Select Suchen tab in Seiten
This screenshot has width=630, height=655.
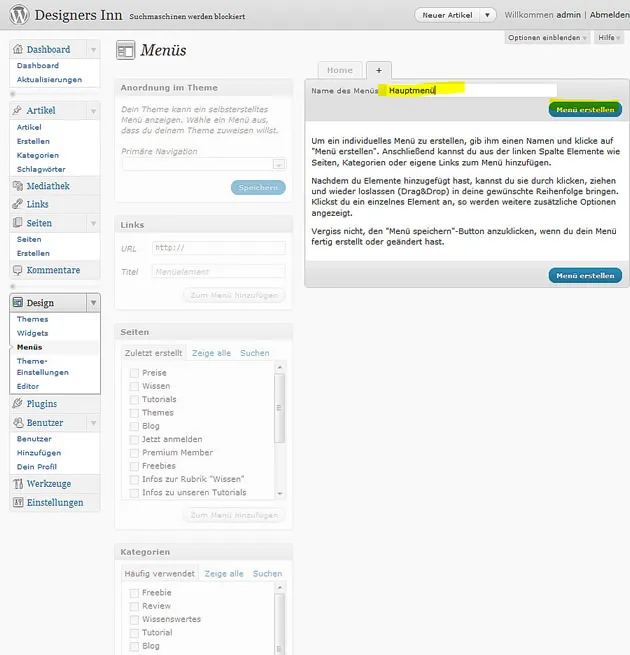(x=255, y=353)
